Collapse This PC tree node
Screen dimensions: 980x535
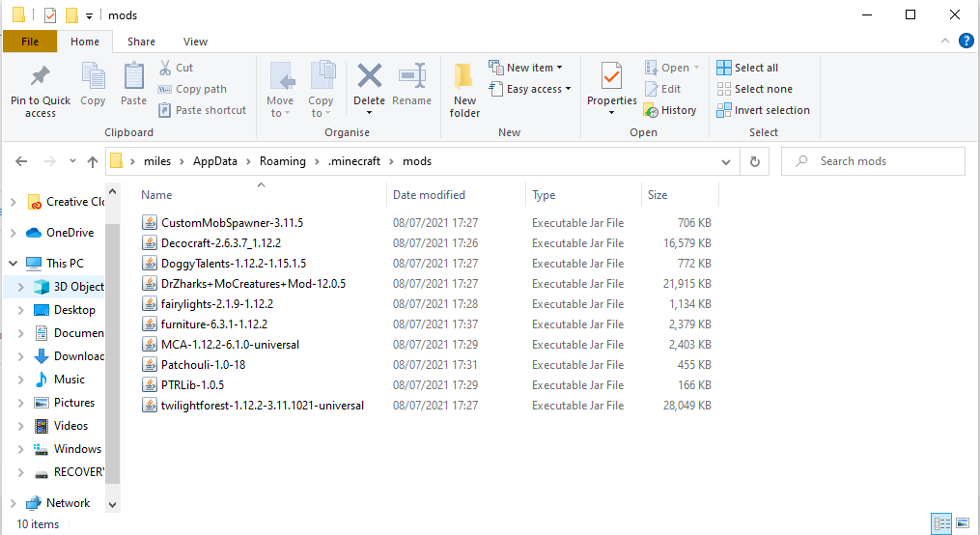(x=14, y=263)
